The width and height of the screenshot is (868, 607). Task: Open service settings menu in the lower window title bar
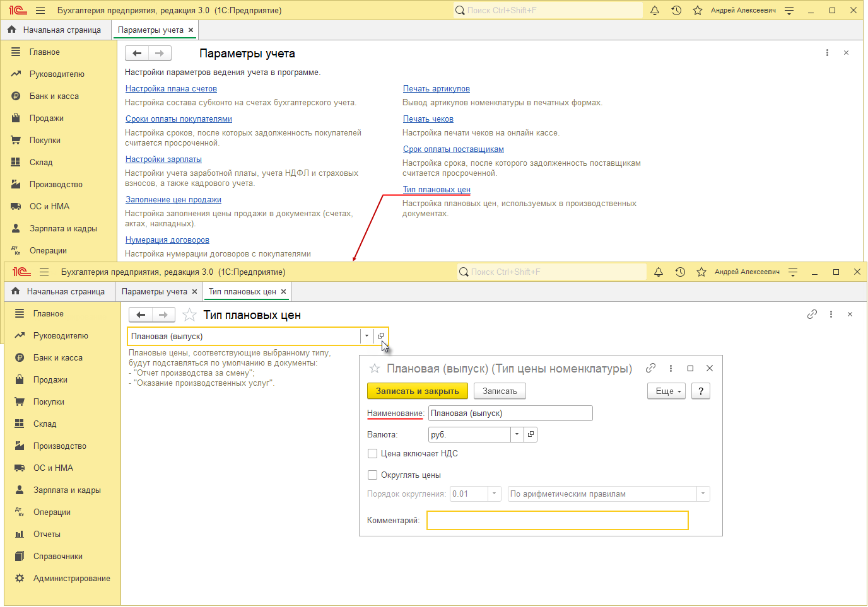pos(793,272)
